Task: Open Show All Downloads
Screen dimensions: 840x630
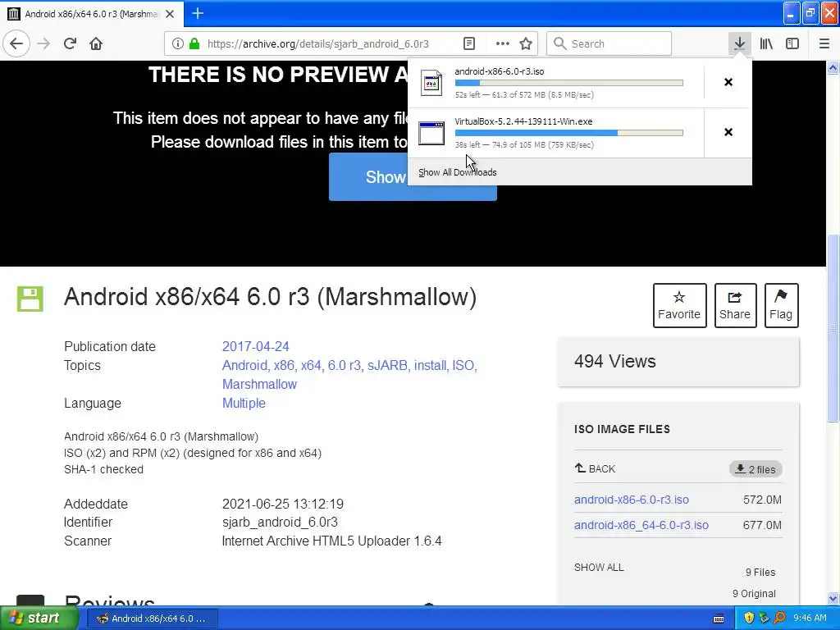Action: tap(458, 172)
